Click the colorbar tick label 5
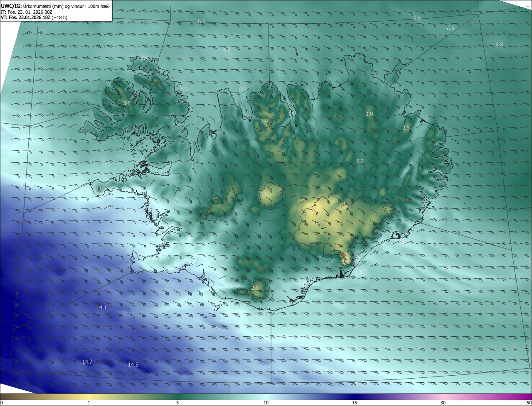 [x=177, y=403]
